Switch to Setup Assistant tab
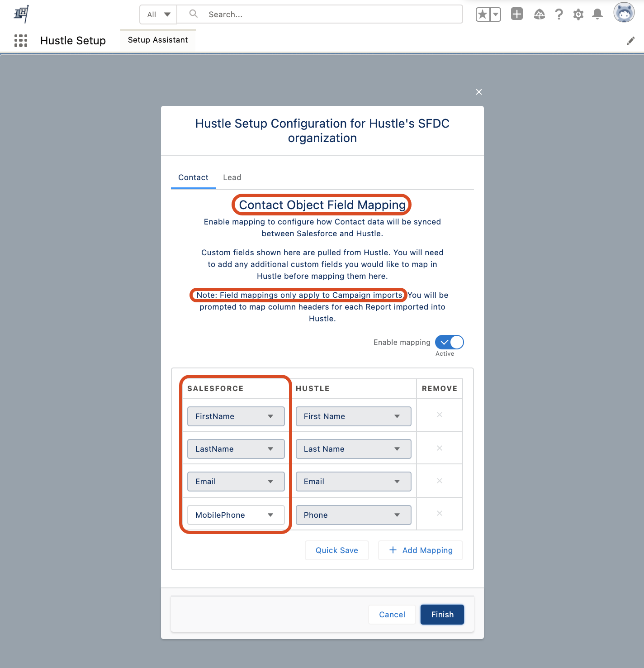The image size is (644, 668). (158, 40)
